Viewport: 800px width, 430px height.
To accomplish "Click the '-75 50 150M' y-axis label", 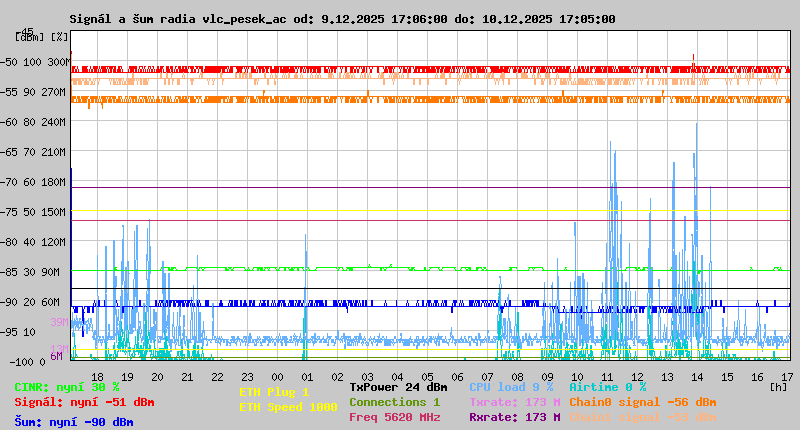I will (33, 212).
